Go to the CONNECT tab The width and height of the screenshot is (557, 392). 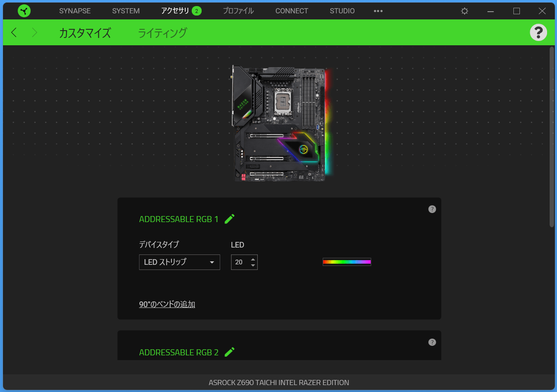292,11
